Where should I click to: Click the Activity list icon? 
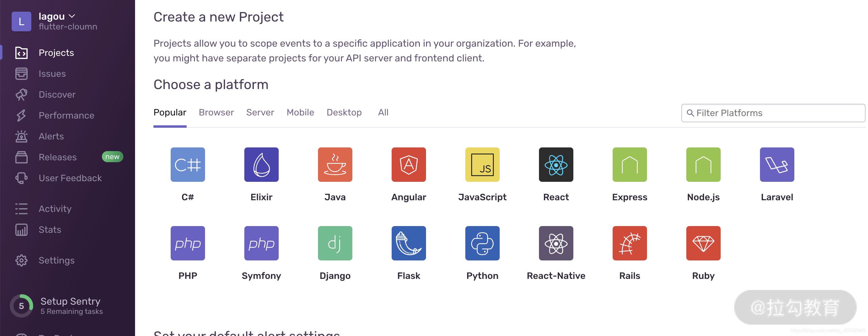(21, 209)
